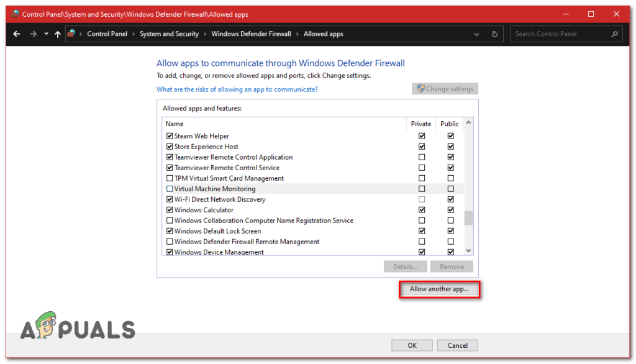This screenshot has height=364, width=636.
Task: Click the search magnifier icon
Action: coord(615,34)
